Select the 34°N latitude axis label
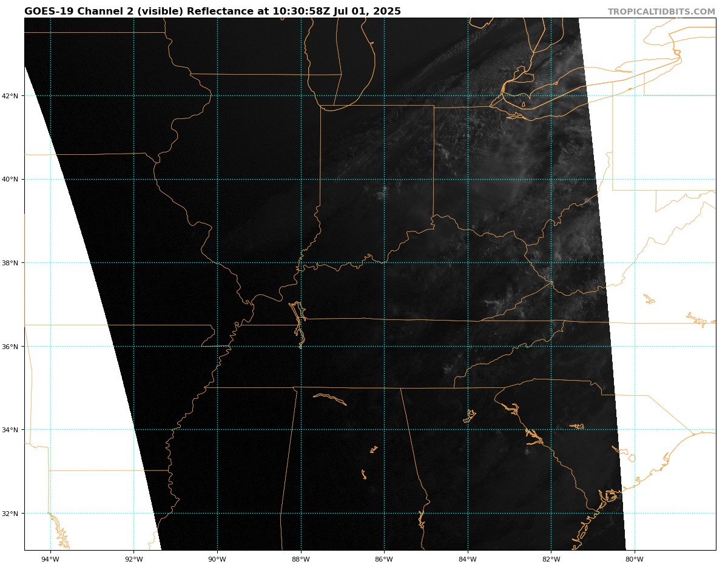This screenshot has width=728, height=564. (x=10, y=430)
